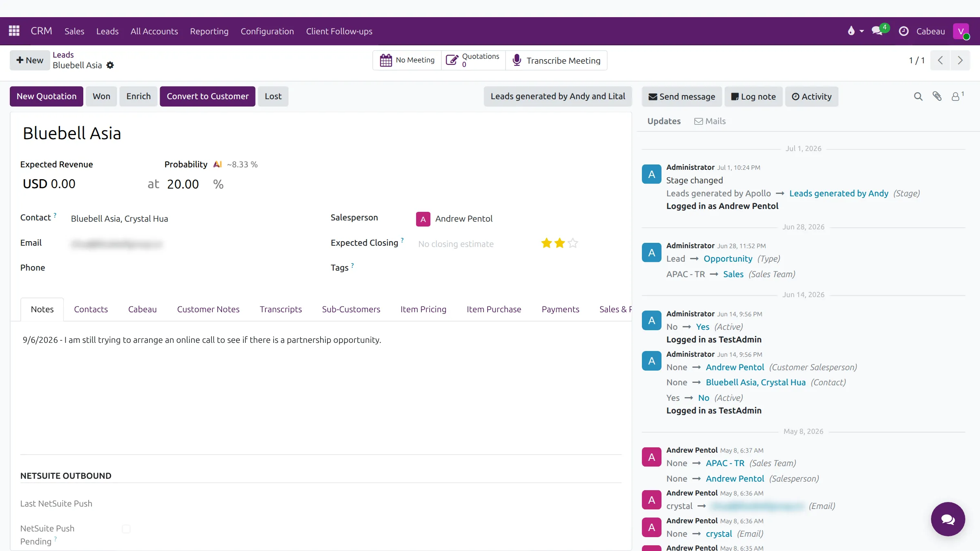Open the Quotations edit icon button
980x551 pixels.
coord(452,60)
